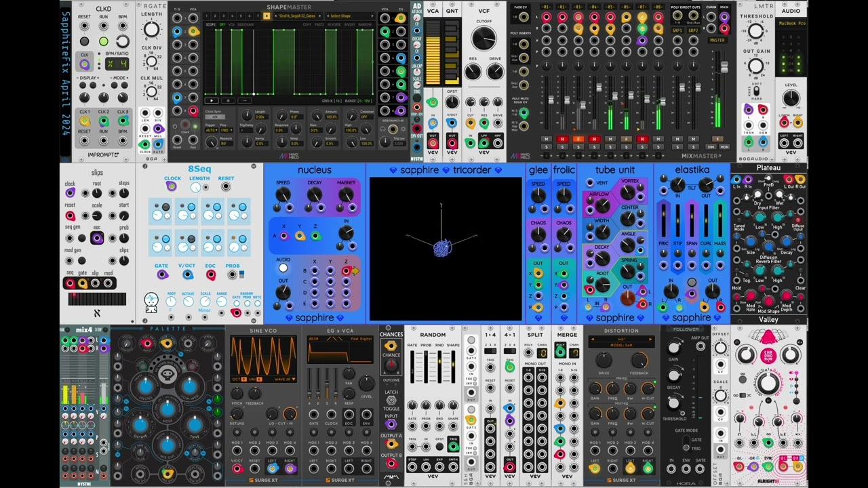
Task: Click COPY in ShapeMaster
Action: (307, 24)
